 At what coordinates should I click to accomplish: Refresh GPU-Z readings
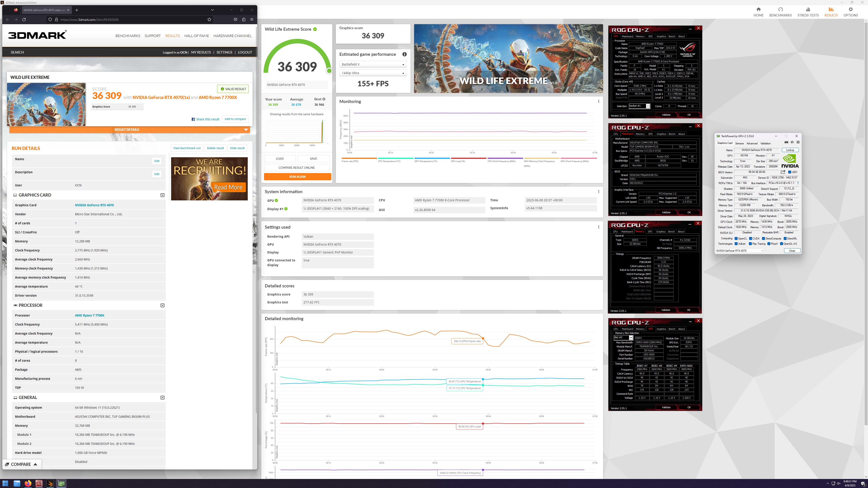pyautogui.click(x=792, y=142)
